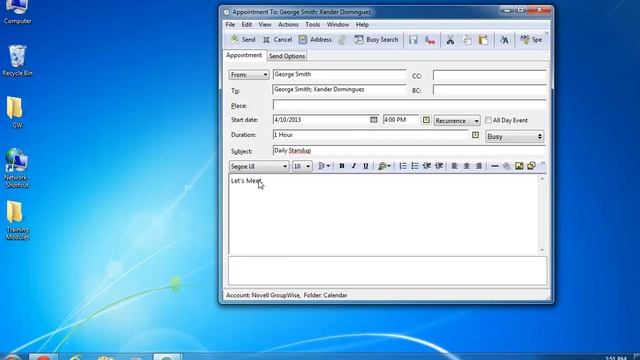Increase indent of the message text
Viewport: 640px width, 360px height.
pyautogui.click(x=439, y=166)
